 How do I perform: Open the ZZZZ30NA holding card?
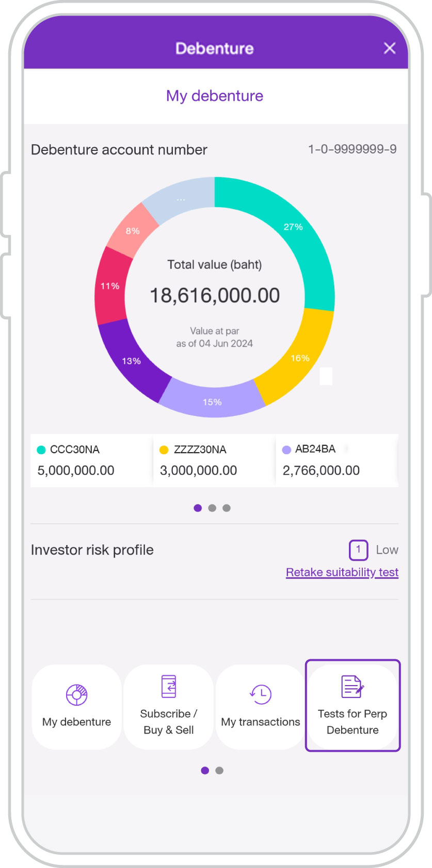click(x=214, y=460)
